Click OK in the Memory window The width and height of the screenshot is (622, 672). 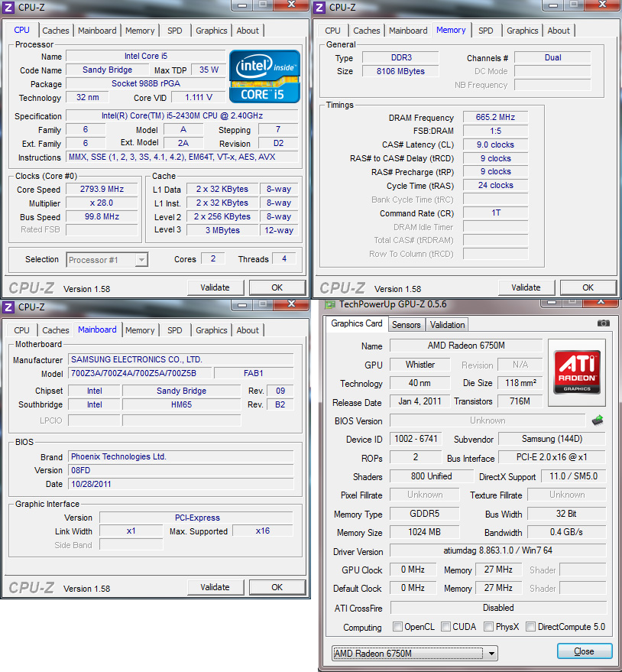(x=588, y=287)
